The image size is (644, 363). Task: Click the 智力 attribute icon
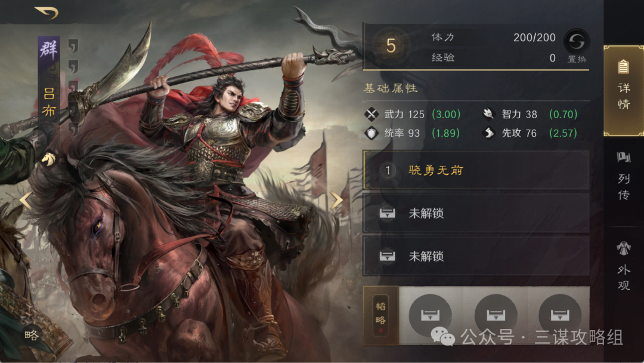[488, 113]
